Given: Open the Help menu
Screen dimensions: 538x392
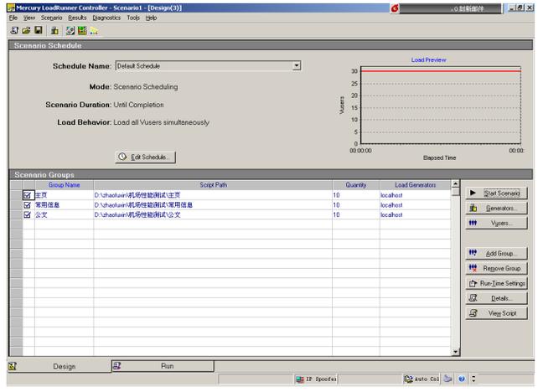Looking at the screenshot, I should tap(151, 18).
